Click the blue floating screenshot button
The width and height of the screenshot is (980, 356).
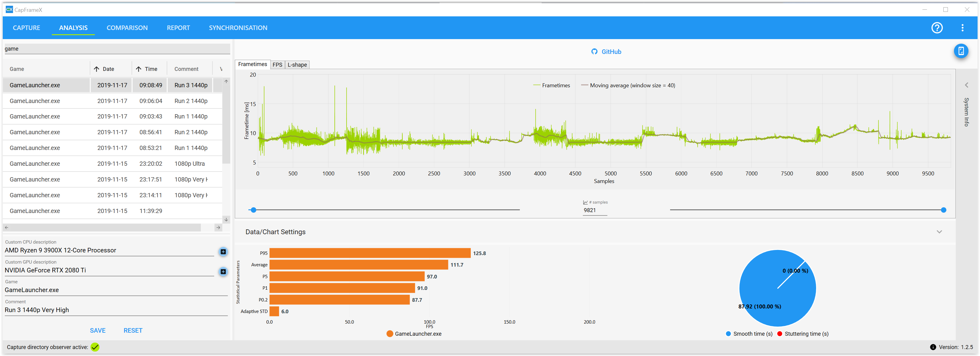[x=961, y=51]
